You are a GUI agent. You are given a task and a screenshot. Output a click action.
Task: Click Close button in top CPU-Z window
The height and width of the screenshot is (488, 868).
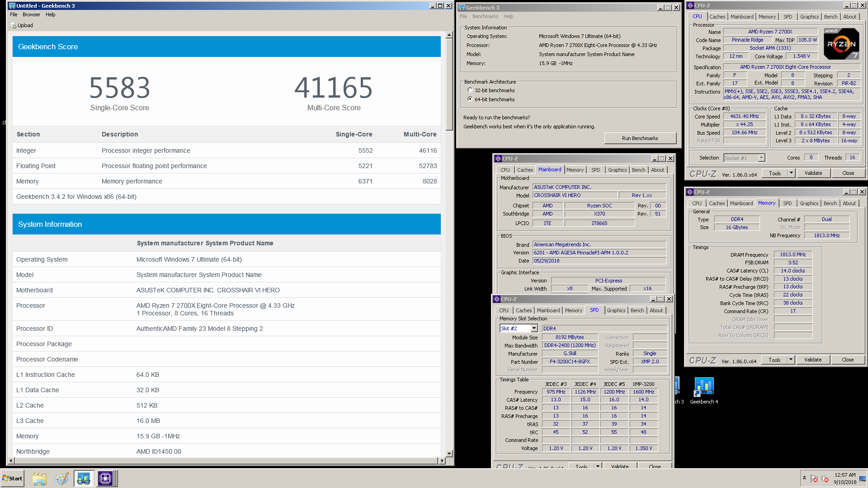[x=848, y=173]
